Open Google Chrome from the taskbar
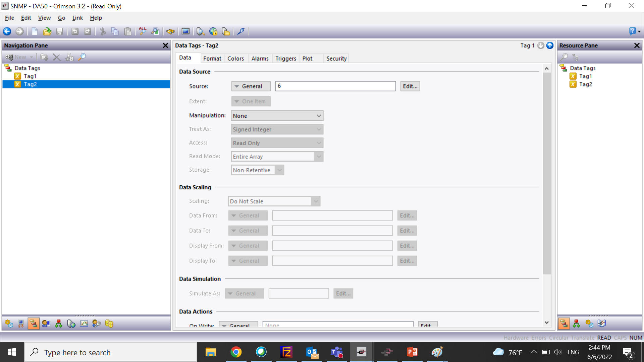 click(236, 352)
